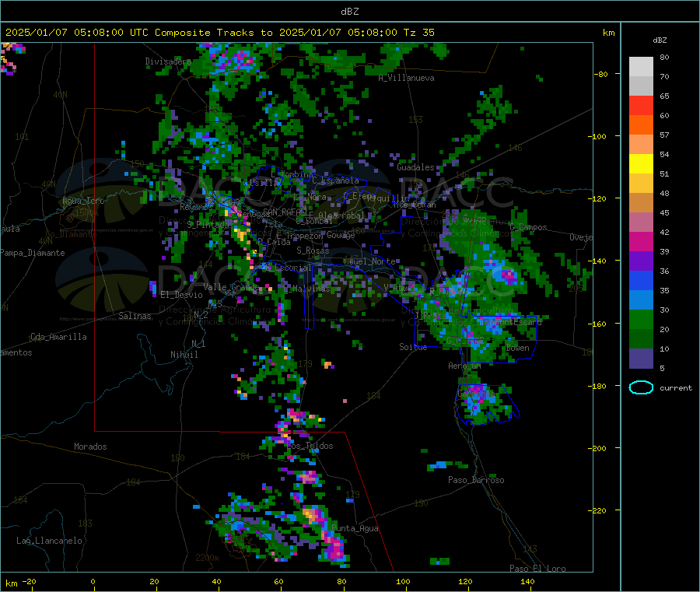The width and height of the screenshot is (700, 592).
Task: Select the 'Paso_Barroso' label
Action: (x=476, y=479)
